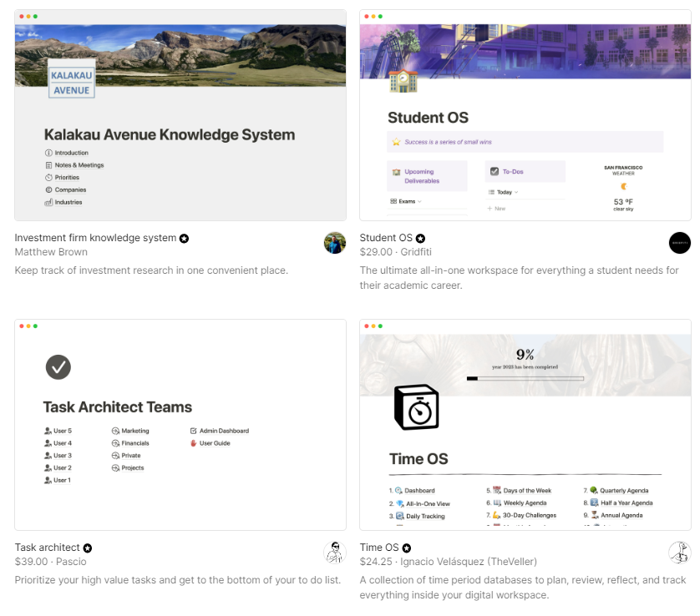Click the 'Kalakau Avenue Knowledge System' heading
This screenshot has width=700, height=616.
[x=170, y=134]
